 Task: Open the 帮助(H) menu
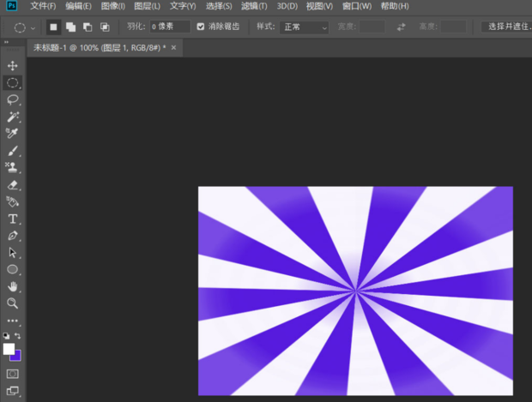(395, 6)
